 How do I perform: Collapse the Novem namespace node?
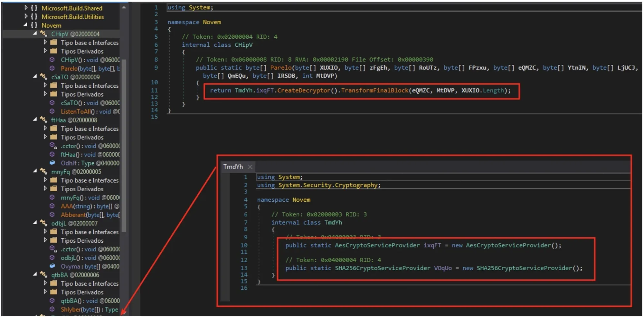(26, 25)
